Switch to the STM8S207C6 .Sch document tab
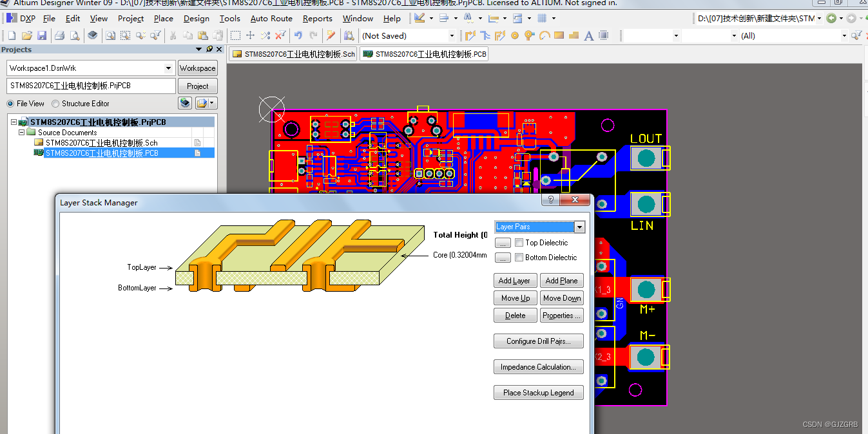868x434 pixels. (294, 55)
